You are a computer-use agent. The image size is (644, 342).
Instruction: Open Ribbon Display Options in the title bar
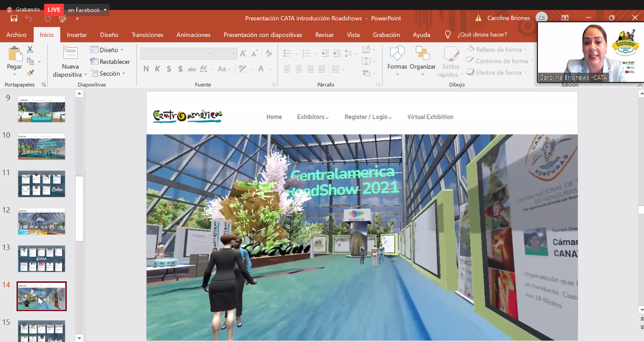point(565,18)
